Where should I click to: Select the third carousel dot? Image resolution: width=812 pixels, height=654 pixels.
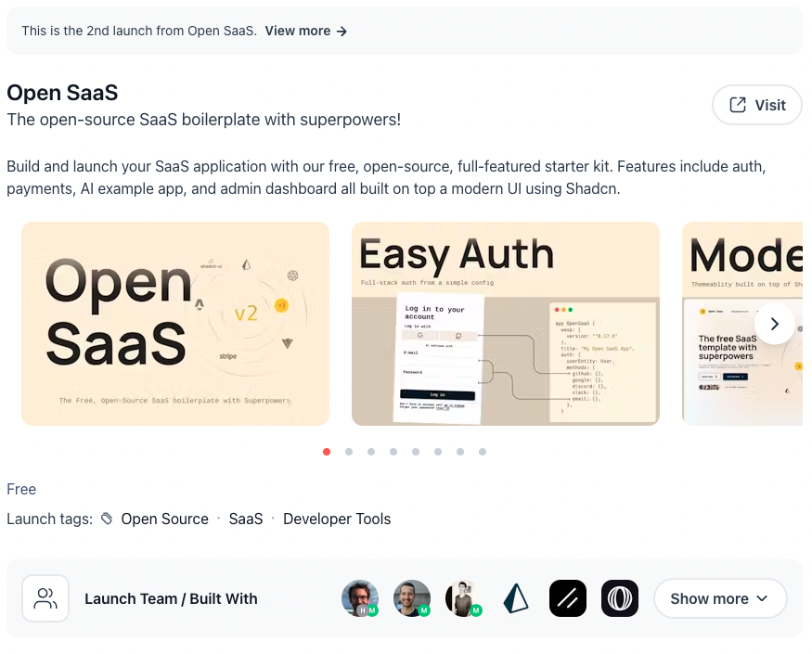(x=371, y=452)
